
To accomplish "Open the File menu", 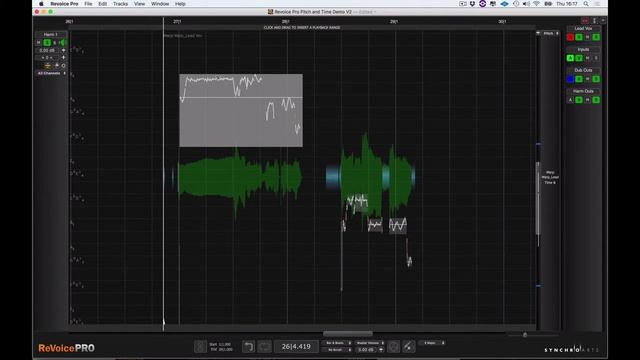I will point(88,4).
